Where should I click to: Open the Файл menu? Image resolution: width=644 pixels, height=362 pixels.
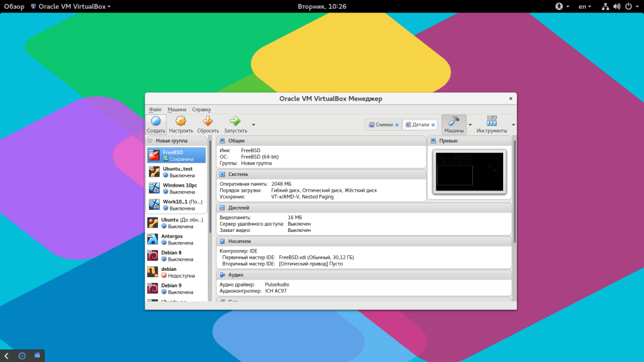[x=155, y=109]
